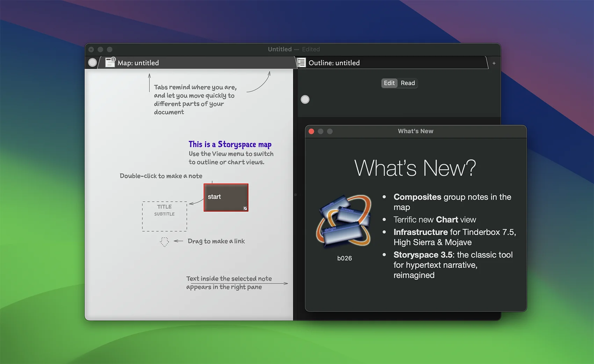
Task: Click the Untitled window title
Action: click(280, 49)
